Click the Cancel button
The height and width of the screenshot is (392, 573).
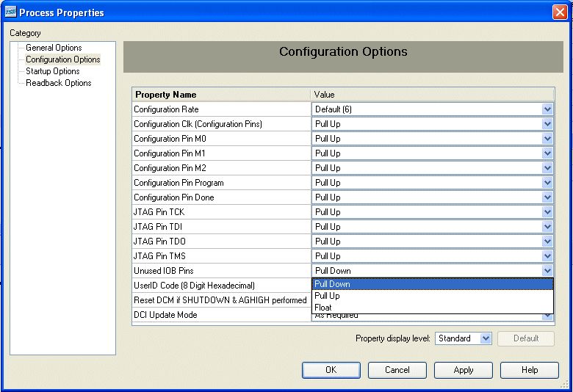(x=397, y=370)
